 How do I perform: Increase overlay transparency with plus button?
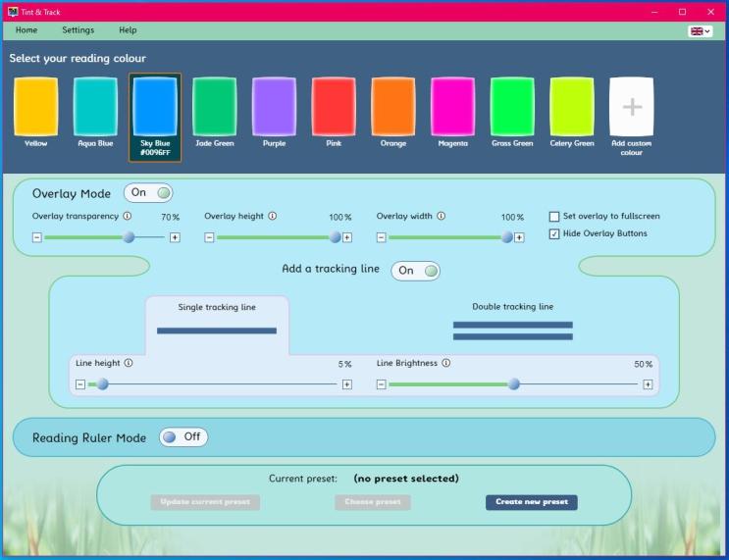[175, 237]
